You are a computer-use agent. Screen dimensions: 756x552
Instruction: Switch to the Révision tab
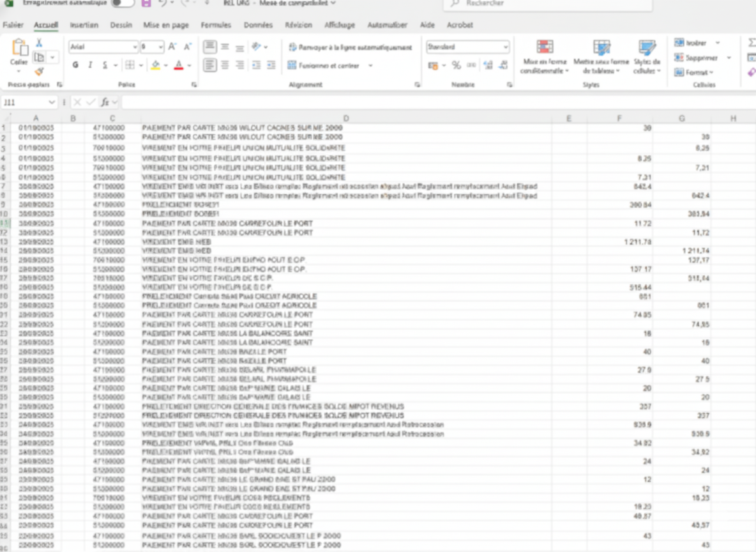tap(298, 25)
